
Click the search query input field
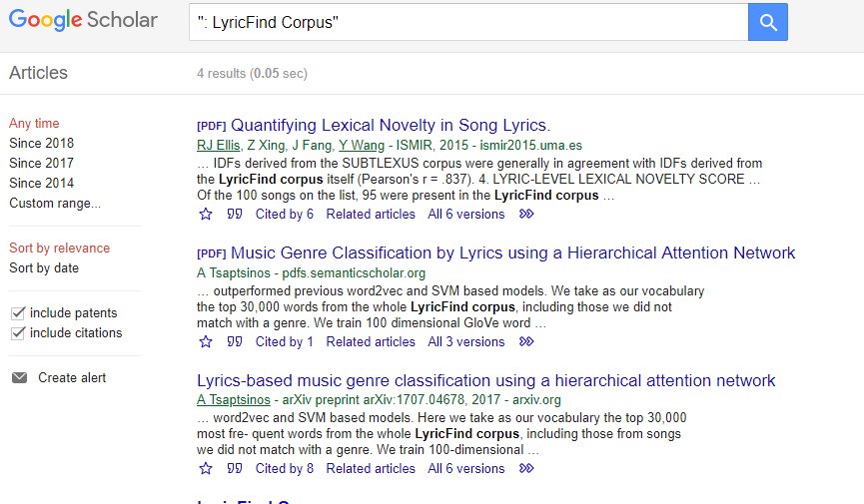click(x=468, y=22)
